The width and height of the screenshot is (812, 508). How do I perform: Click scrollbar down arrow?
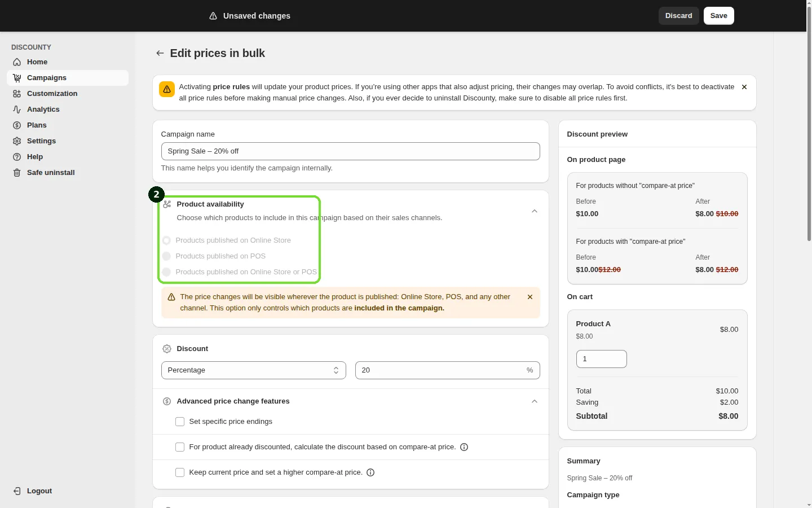[x=809, y=504]
